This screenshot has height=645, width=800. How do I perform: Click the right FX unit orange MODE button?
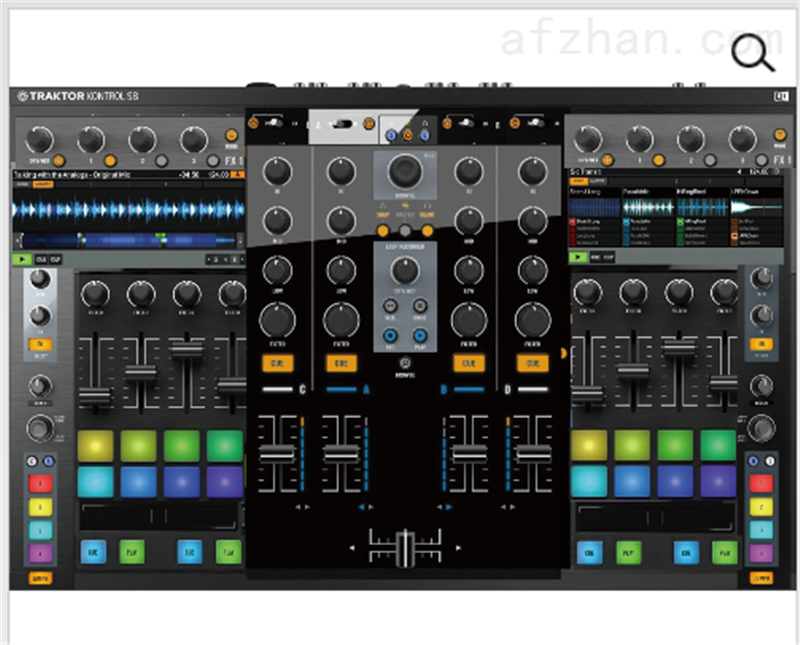tap(780, 134)
